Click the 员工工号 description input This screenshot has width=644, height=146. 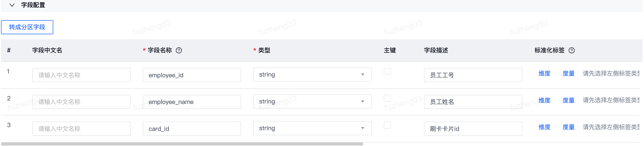click(x=473, y=75)
